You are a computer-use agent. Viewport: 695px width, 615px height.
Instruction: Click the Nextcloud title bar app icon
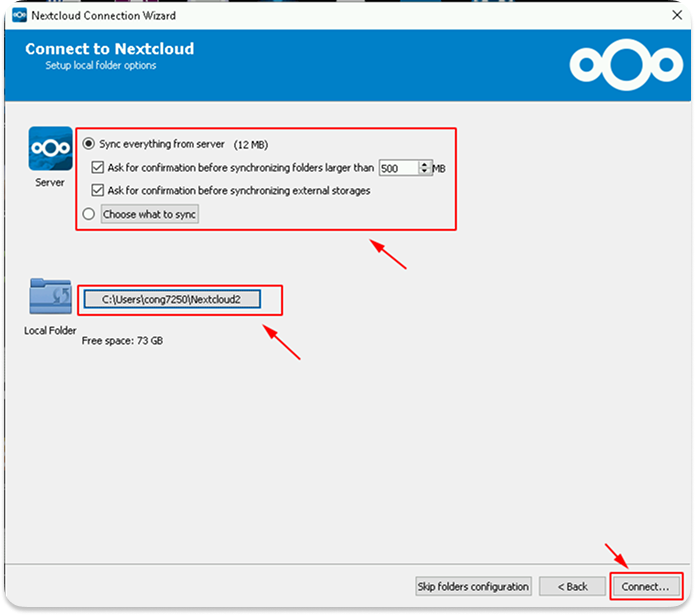(x=19, y=15)
